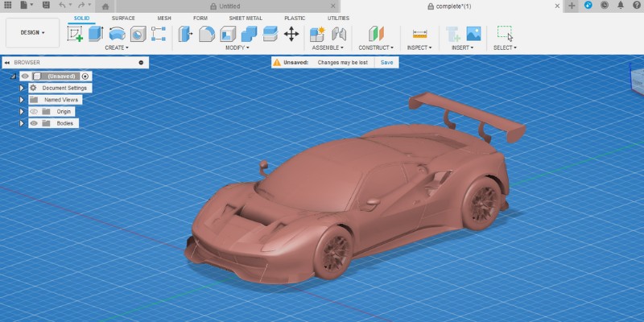Open the ASSEMBLE dropdown menu

click(328, 47)
